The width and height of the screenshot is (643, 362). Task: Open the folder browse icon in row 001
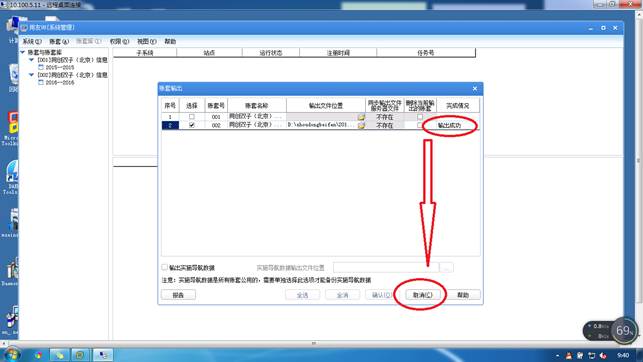pos(361,117)
